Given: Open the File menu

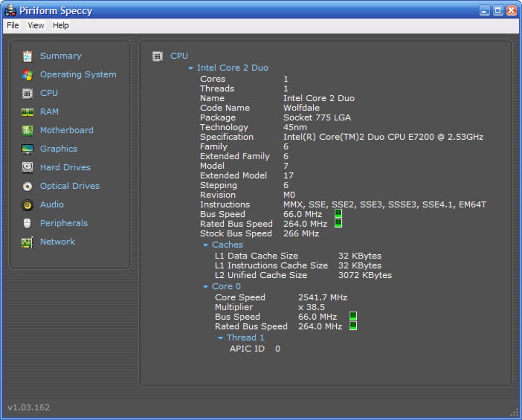Looking at the screenshot, I should click(13, 26).
